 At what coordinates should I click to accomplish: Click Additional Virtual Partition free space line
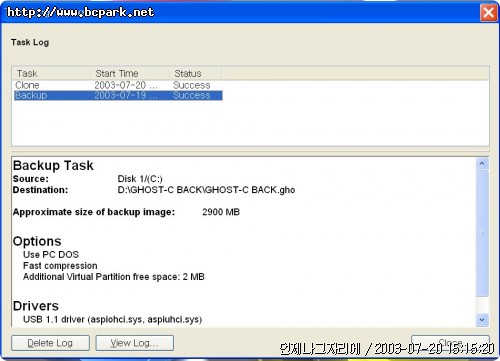pyautogui.click(x=114, y=277)
